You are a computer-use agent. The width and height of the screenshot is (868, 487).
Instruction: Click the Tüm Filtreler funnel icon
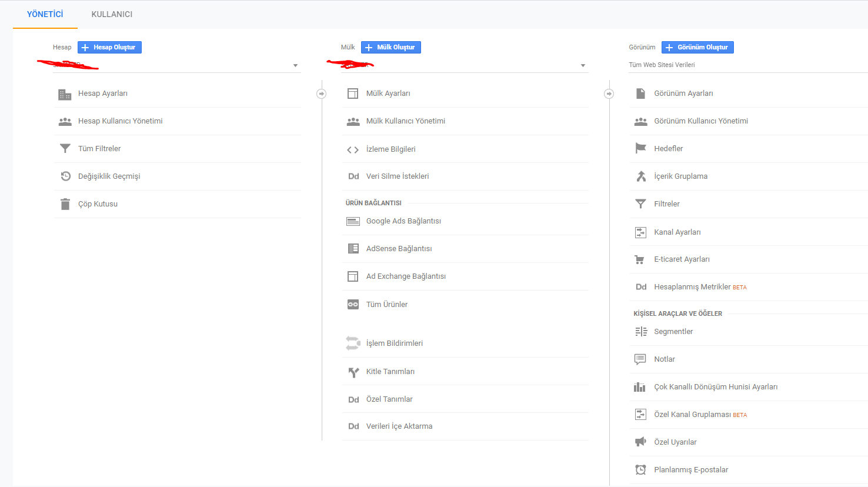(65, 149)
